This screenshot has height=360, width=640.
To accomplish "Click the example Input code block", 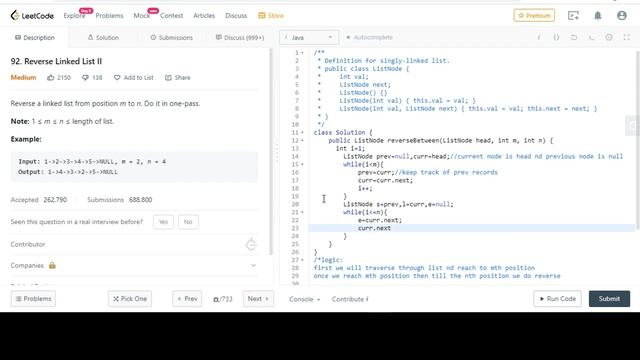I will click(134, 167).
